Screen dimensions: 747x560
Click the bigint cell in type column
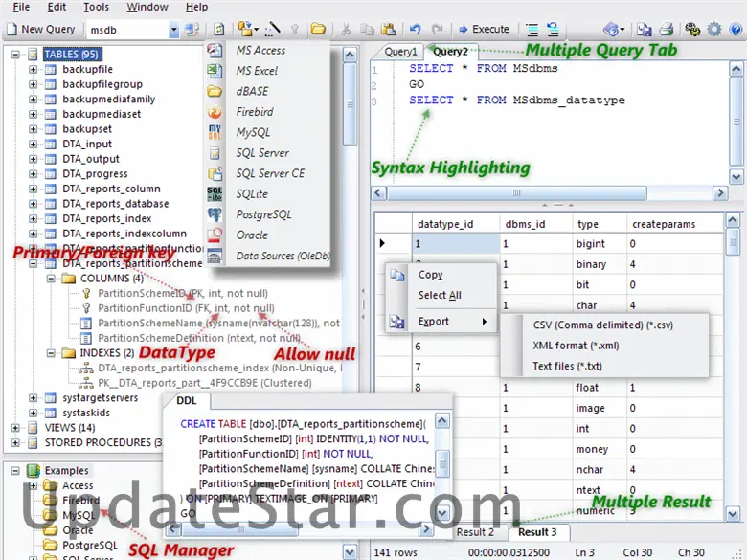[600, 244]
